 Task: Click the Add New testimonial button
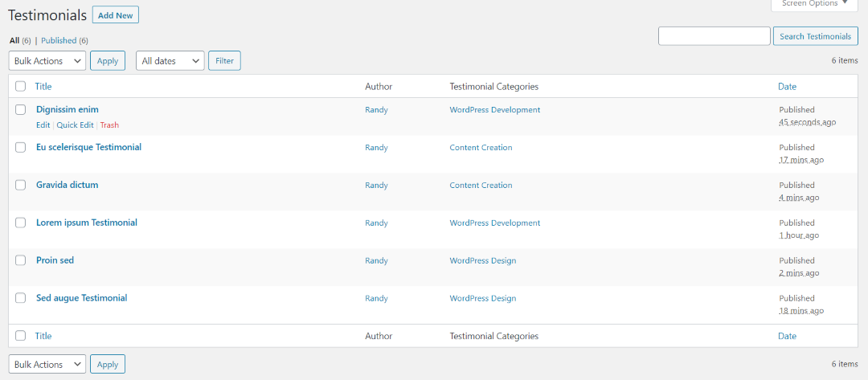coord(115,15)
